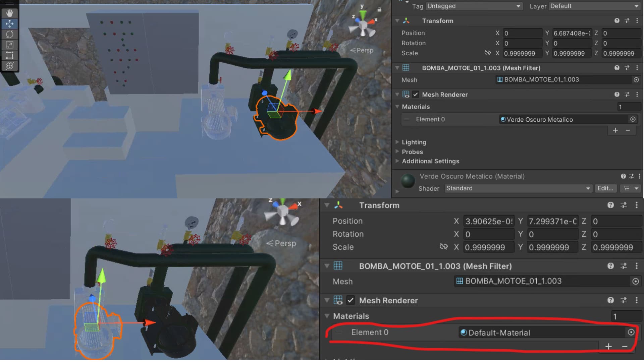Click the plus button to add a material slot
Image resolution: width=644 pixels, height=362 pixels.
[615, 130]
